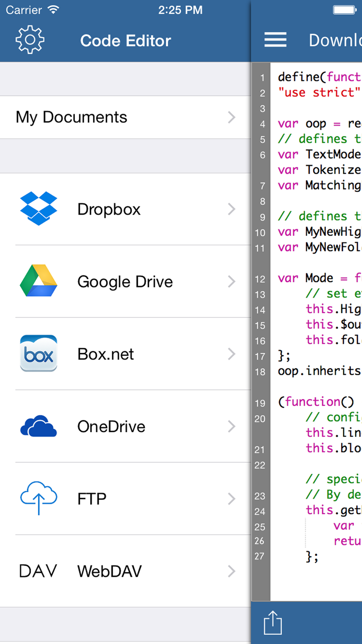Image resolution: width=362 pixels, height=644 pixels.
Task: Click the var TextMode code line
Action: coord(320,154)
